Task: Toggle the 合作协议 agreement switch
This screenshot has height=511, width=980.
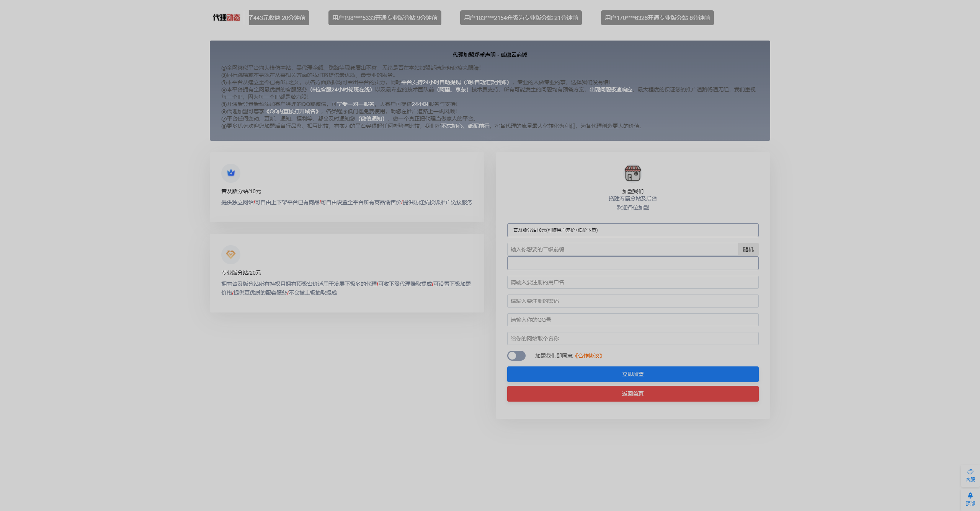Action: [x=516, y=356]
